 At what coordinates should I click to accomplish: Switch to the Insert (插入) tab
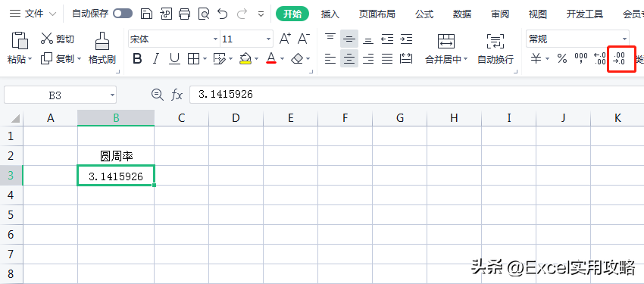pyautogui.click(x=330, y=14)
